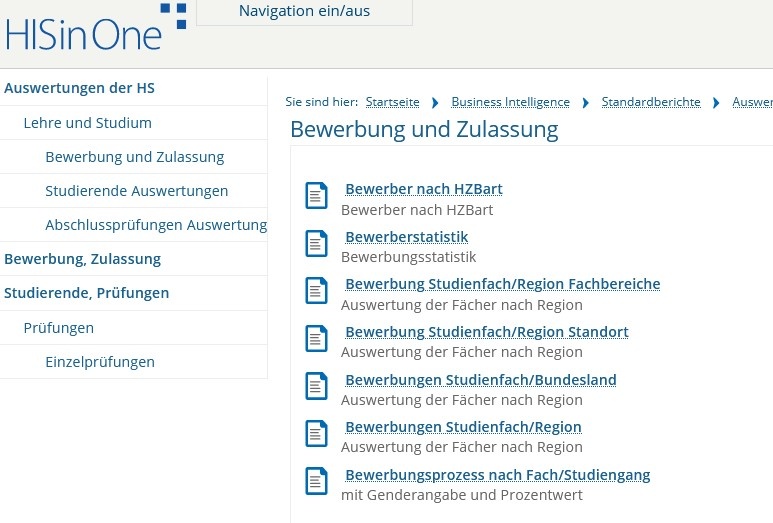Click report icon for Bewerbung Studienfach/Region Fachbereiche
The image size is (773, 523).
tap(316, 291)
